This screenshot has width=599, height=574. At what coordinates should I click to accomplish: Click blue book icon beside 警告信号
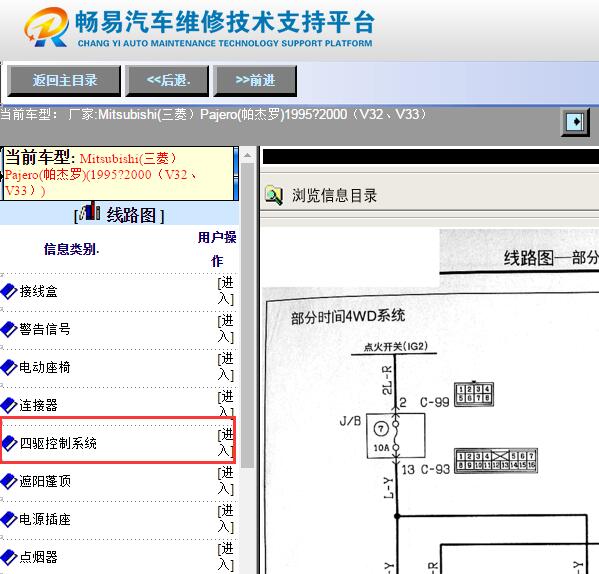click(9, 329)
